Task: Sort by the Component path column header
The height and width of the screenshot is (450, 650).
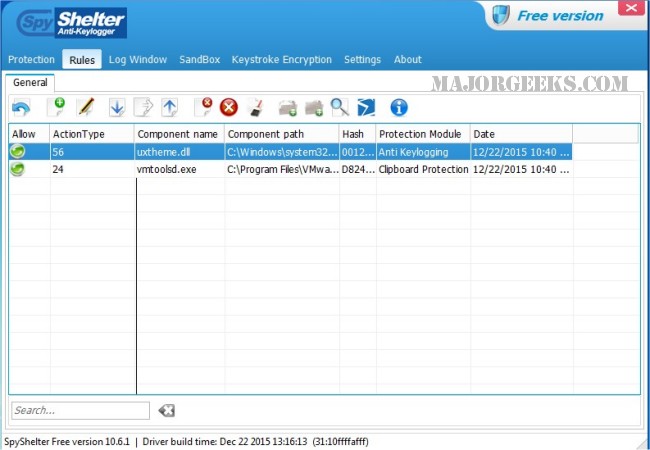Action: [x=281, y=134]
